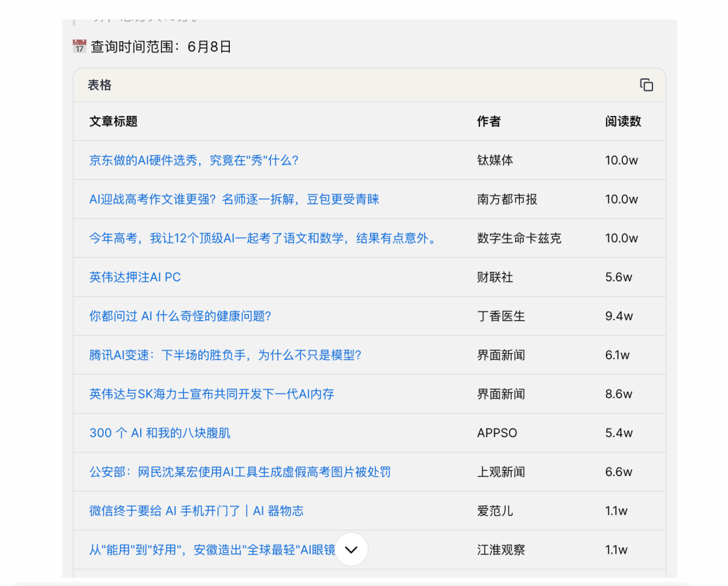Click read count 9.4w
Viewport: 728px width, 586px height.
click(x=619, y=316)
